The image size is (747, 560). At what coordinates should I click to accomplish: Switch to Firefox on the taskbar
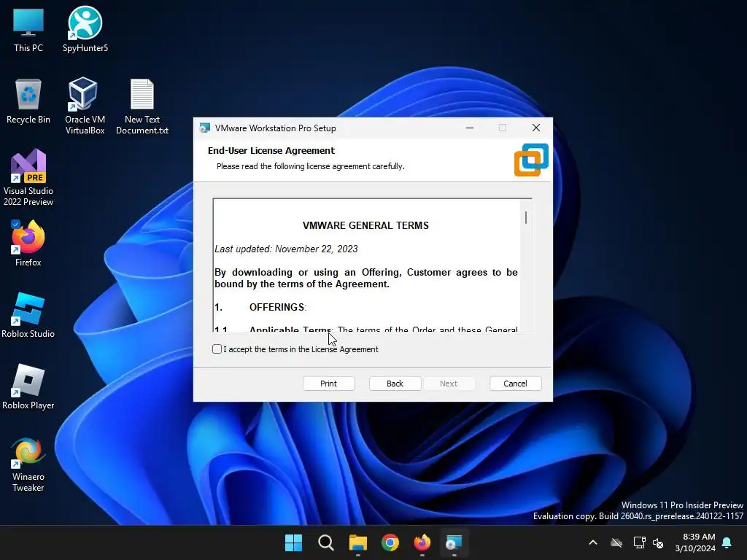click(422, 542)
